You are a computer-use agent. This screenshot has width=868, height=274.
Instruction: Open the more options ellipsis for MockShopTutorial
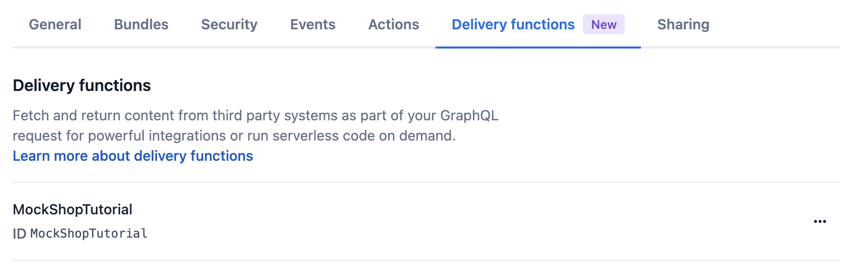coord(820,221)
